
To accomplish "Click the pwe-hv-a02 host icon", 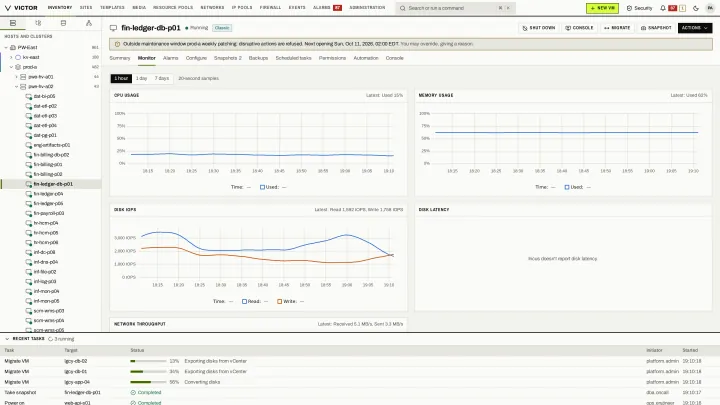I will point(23,86).
